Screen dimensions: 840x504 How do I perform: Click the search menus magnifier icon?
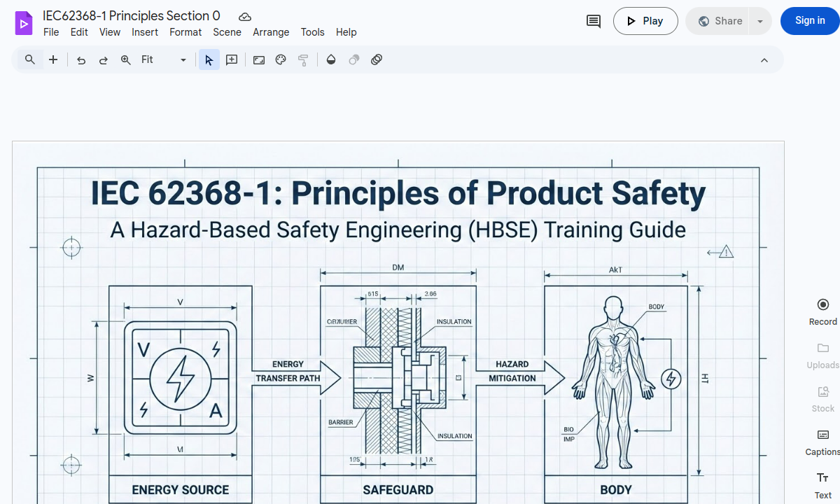[30, 60]
